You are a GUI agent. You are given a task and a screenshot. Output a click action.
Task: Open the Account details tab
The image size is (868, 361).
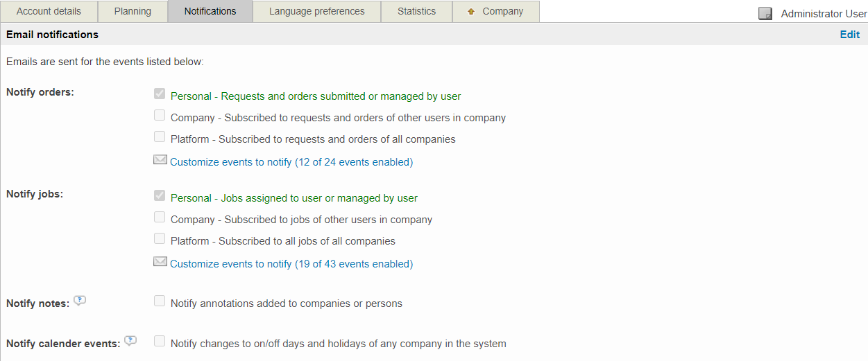coord(49,12)
